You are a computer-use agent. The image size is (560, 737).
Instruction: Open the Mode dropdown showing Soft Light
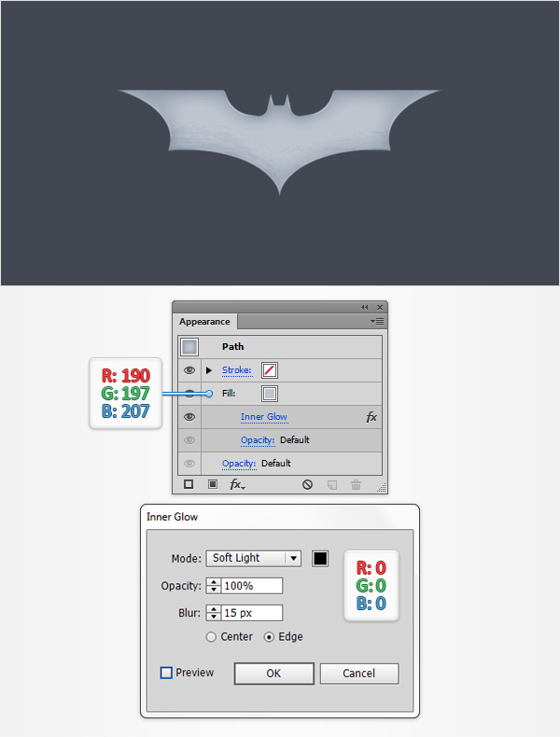coord(254,559)
